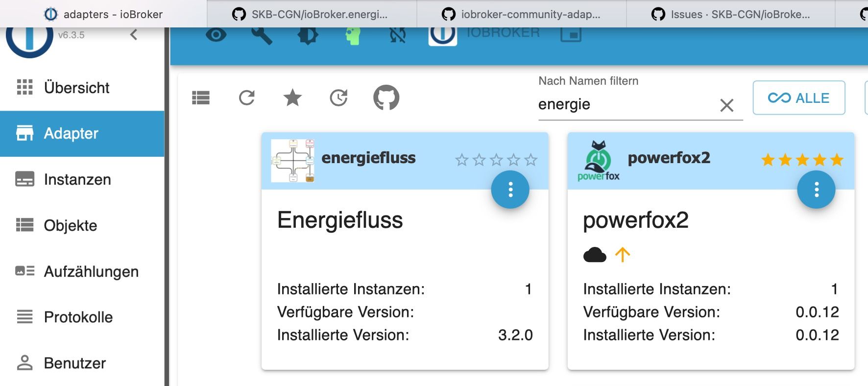Toggle the eye visibility icon in top bar
The image size is (868, 386).
coord(216,35)
